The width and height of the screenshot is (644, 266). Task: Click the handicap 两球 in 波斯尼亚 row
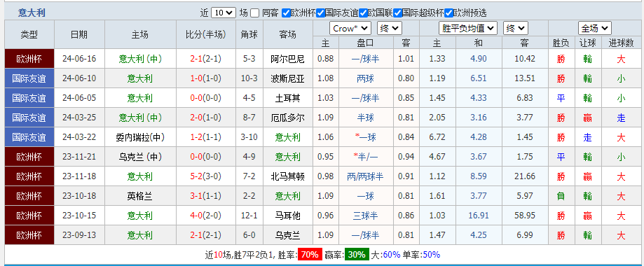366,78
